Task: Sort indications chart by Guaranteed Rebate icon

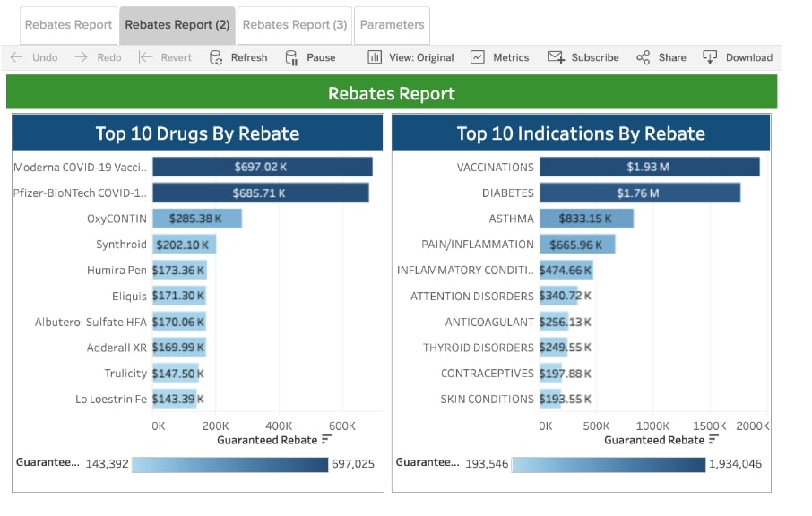Action: [713, 440]
